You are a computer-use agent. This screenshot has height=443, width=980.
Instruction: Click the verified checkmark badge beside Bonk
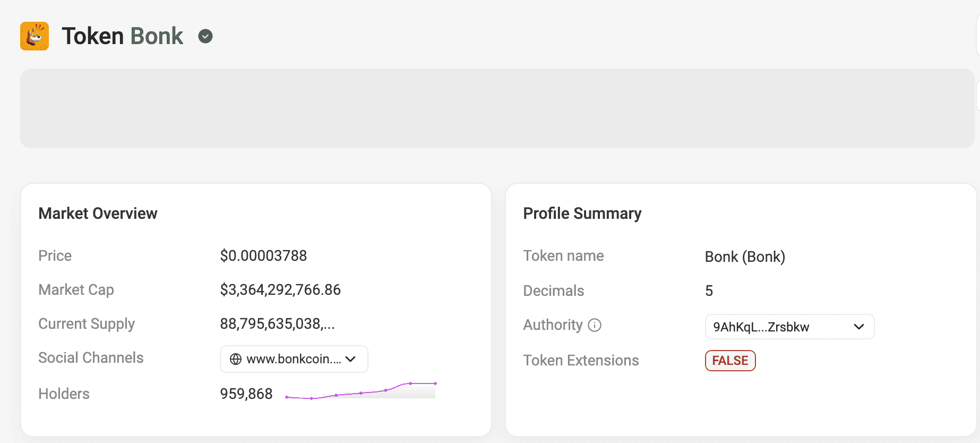pyautogui.click(x=205, y=36)
